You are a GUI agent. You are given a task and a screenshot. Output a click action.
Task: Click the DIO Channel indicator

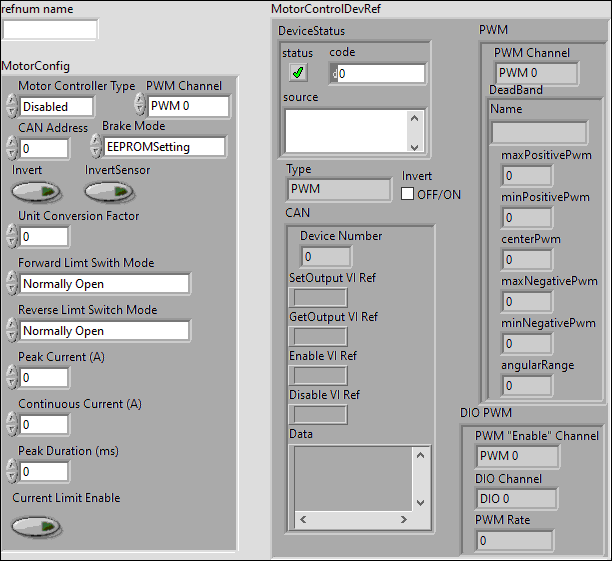click(x=517, y=499)
